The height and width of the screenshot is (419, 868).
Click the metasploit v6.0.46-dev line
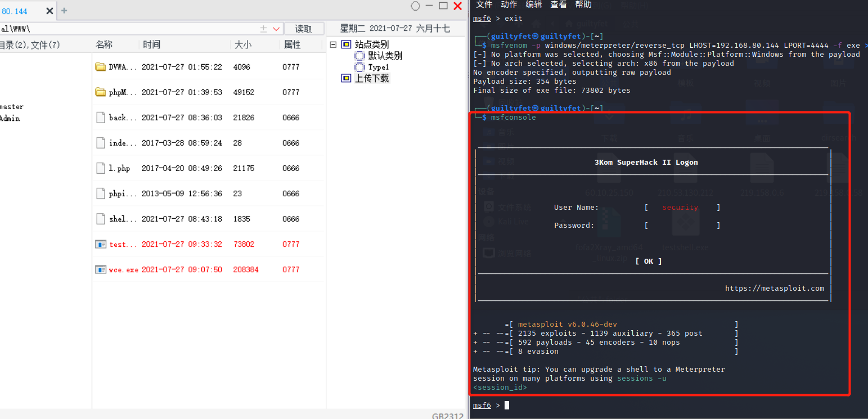click(x=567, y=324)
